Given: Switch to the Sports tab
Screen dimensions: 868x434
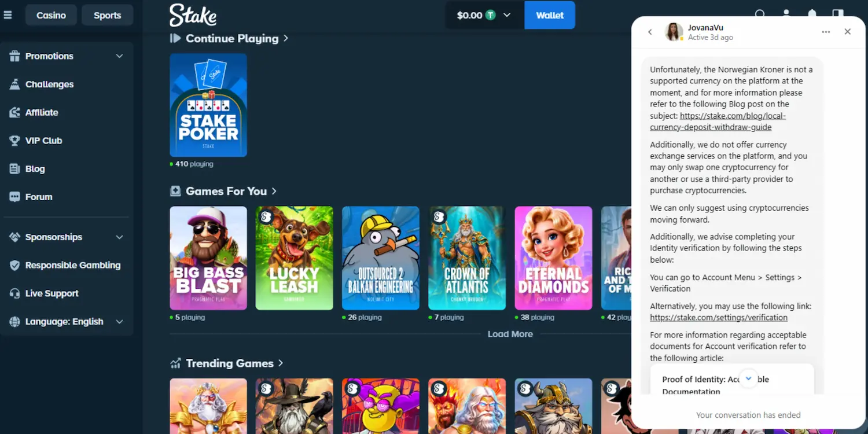Looking at the screenshot, I should tap(108, 15).
